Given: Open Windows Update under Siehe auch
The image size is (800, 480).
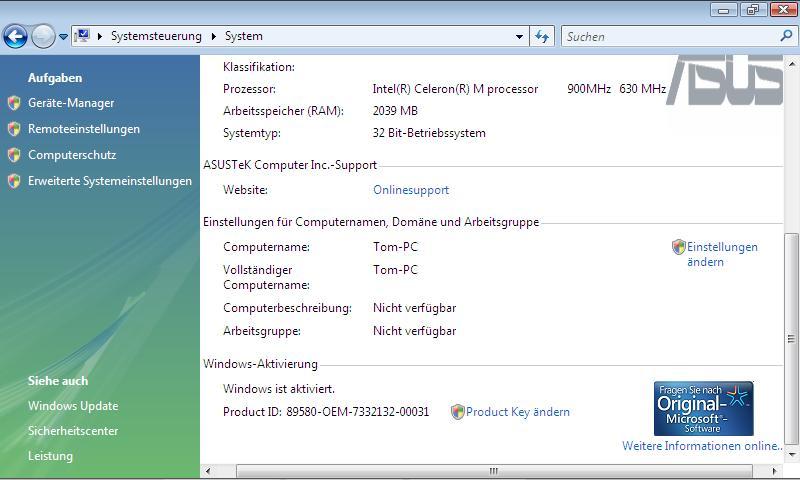Looking at the screenshot, I should [73, 406].
